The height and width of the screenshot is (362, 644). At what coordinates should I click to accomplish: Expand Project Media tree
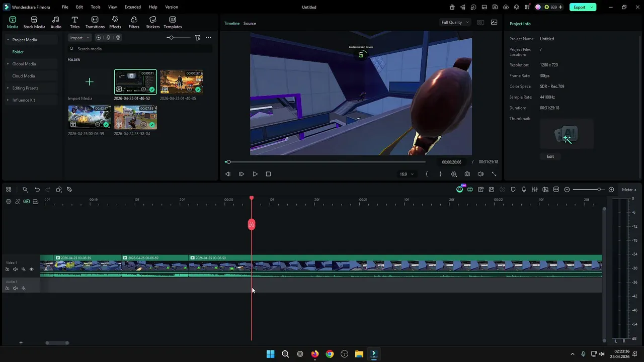click(8, 40)
